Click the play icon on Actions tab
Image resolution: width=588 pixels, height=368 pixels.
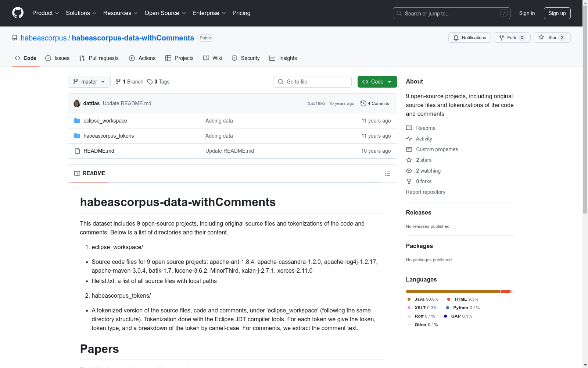(x=132, y=58)
